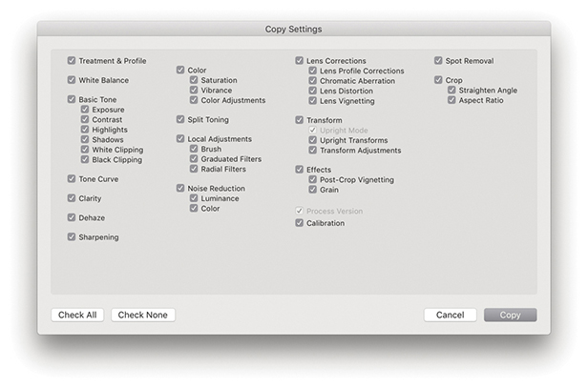
Task: Uncheck the Split Toning checkbox
Action: pos(180,120)
